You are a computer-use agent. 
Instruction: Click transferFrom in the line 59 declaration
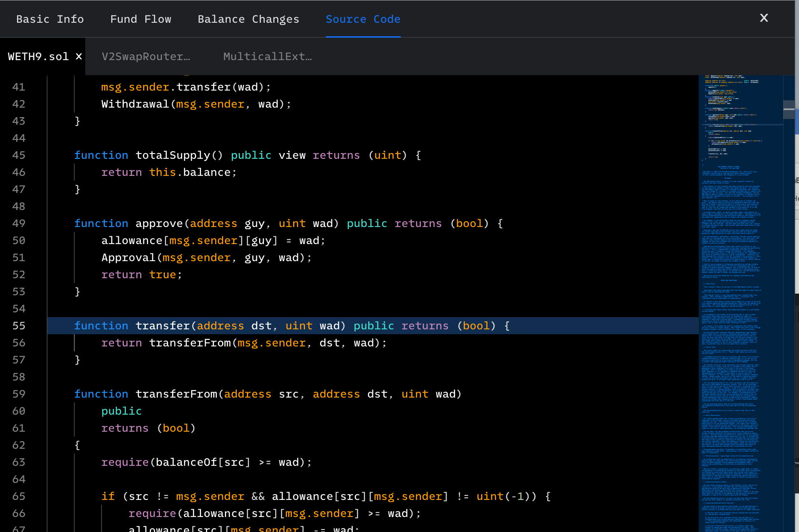(176, 394)
